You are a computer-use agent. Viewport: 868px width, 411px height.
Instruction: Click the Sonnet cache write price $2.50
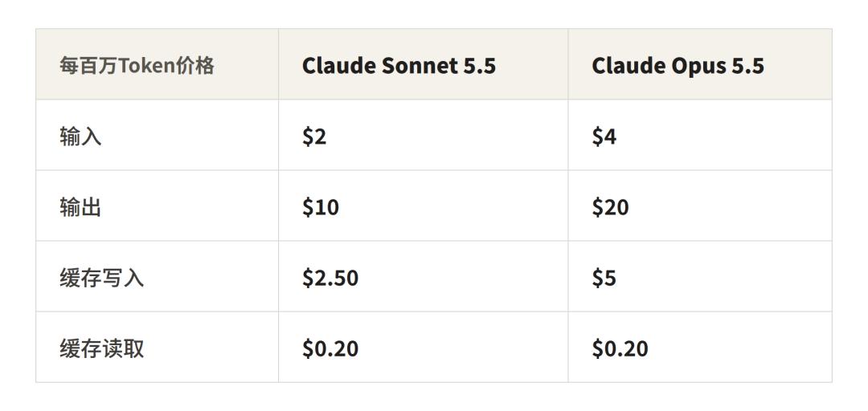(x=330, y=278)
